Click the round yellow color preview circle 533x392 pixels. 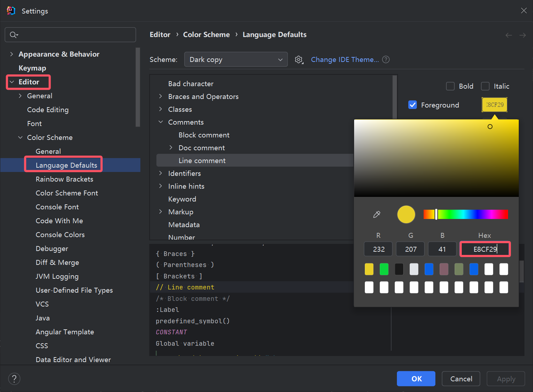(x=406, y=214)
